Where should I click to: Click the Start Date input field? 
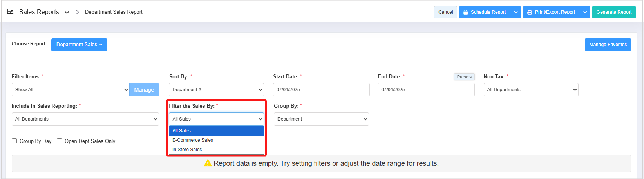[x=321, y=90]
